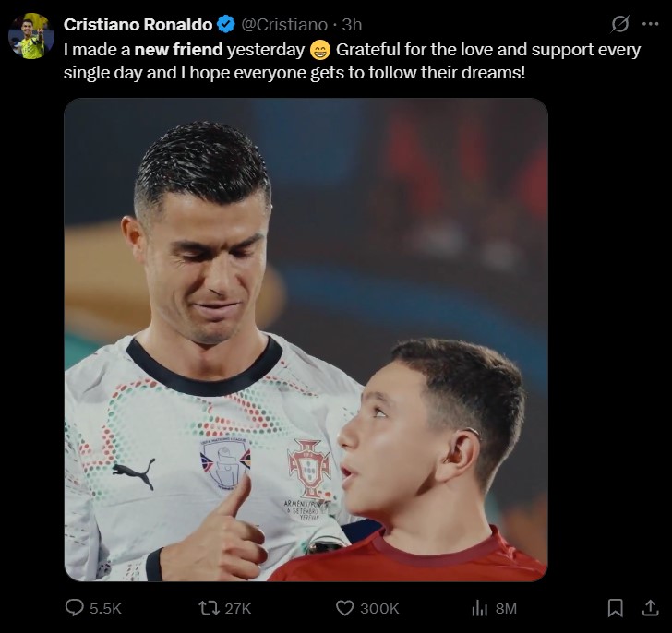The image size is (672, 633).
Task: Open Cristiano Ronaldo's profile avatar
Action: click(31, 36)
